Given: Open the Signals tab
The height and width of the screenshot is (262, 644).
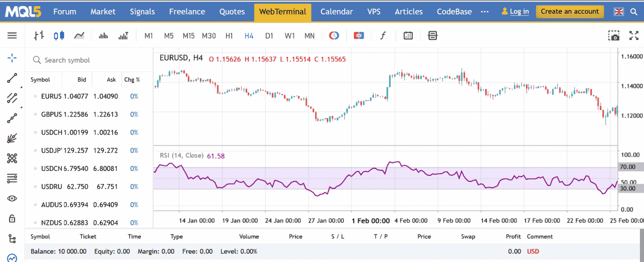Looking at the screenshot, I should coord(142,12).
